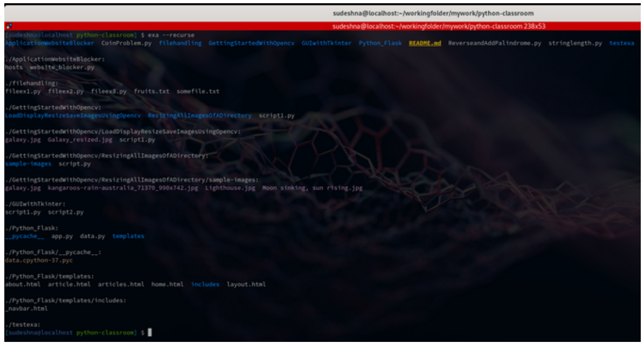Viewport: 644px width, 343px height.
Task: Select the blue 'includes' directory name
Action: click(x=205, y=285)
